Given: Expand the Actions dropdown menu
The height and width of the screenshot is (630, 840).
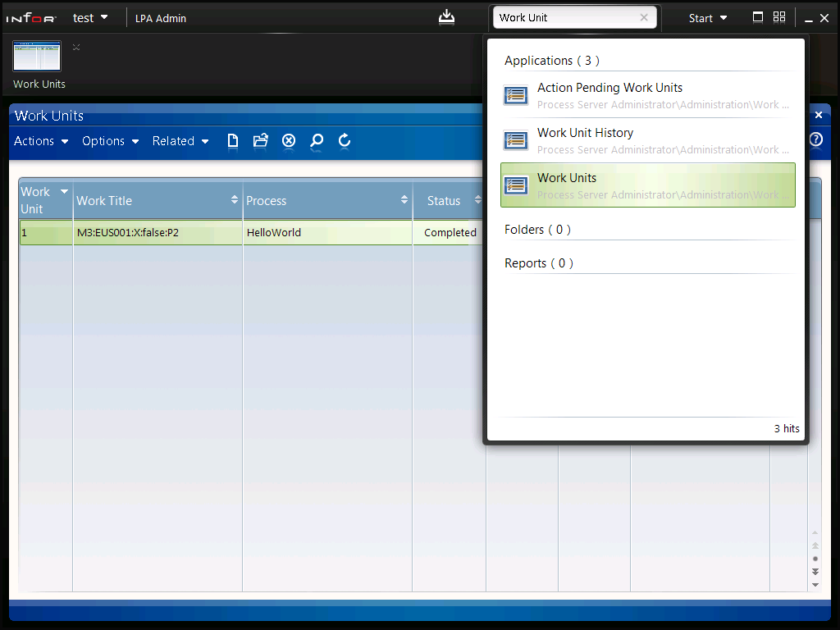Looking at the screenshot, I should tap(41, 141).
